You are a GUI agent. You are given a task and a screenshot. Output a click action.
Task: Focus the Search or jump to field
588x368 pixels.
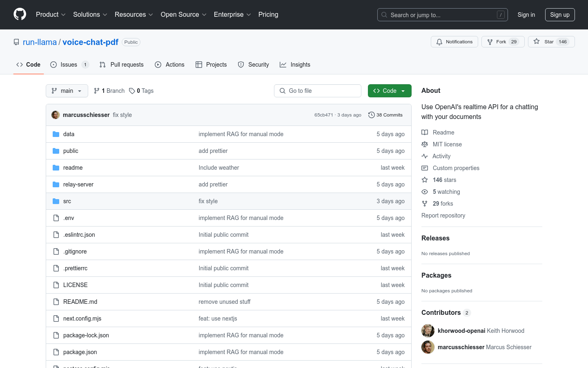pos(443,15)
